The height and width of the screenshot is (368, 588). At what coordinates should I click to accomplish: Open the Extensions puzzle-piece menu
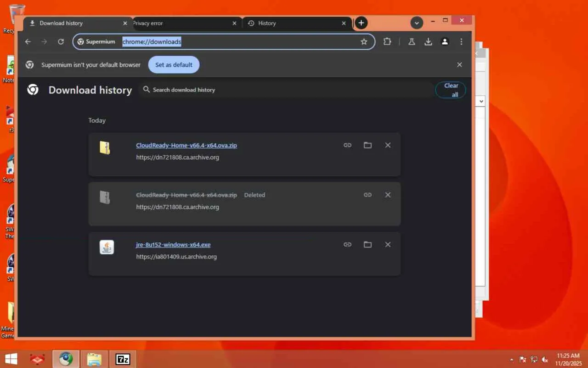coord(387,42)
